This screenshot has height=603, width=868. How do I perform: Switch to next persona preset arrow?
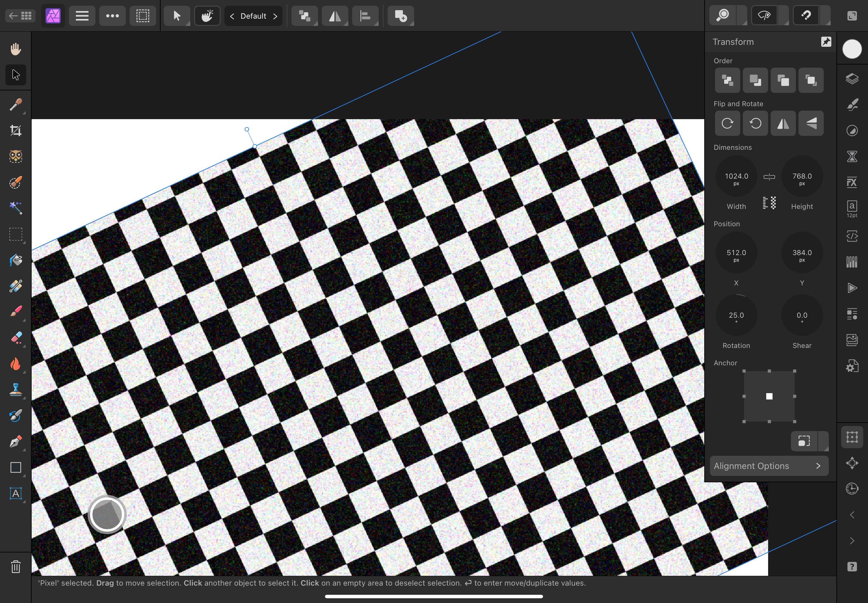coord(275,16)
